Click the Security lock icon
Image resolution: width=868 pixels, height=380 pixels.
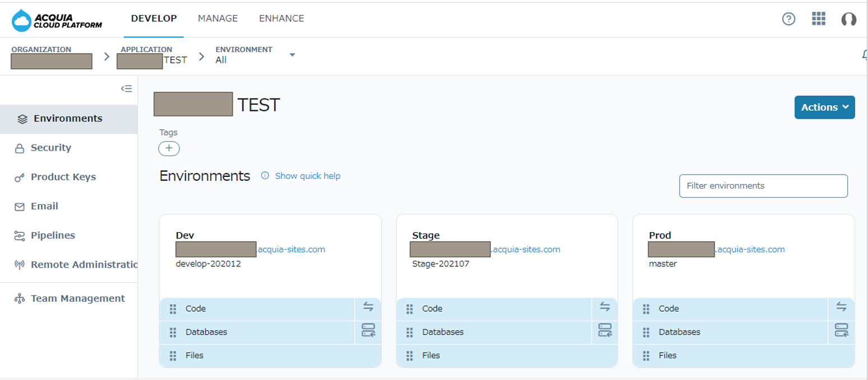coord(20,148)
